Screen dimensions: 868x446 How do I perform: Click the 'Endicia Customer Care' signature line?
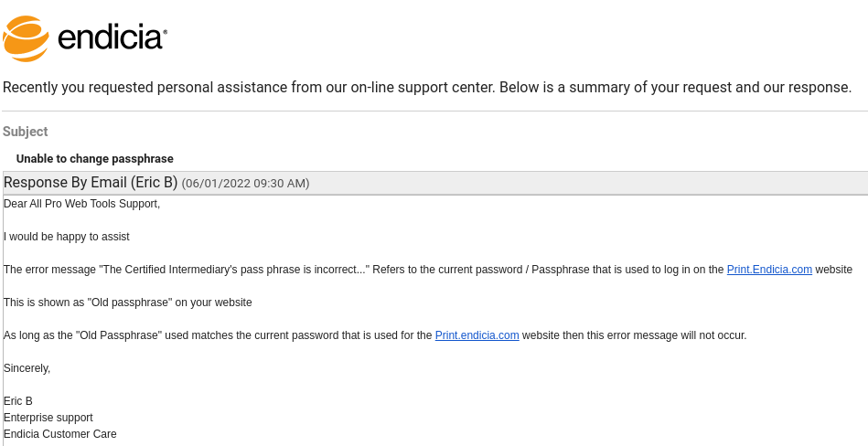[x=59, y=434]
